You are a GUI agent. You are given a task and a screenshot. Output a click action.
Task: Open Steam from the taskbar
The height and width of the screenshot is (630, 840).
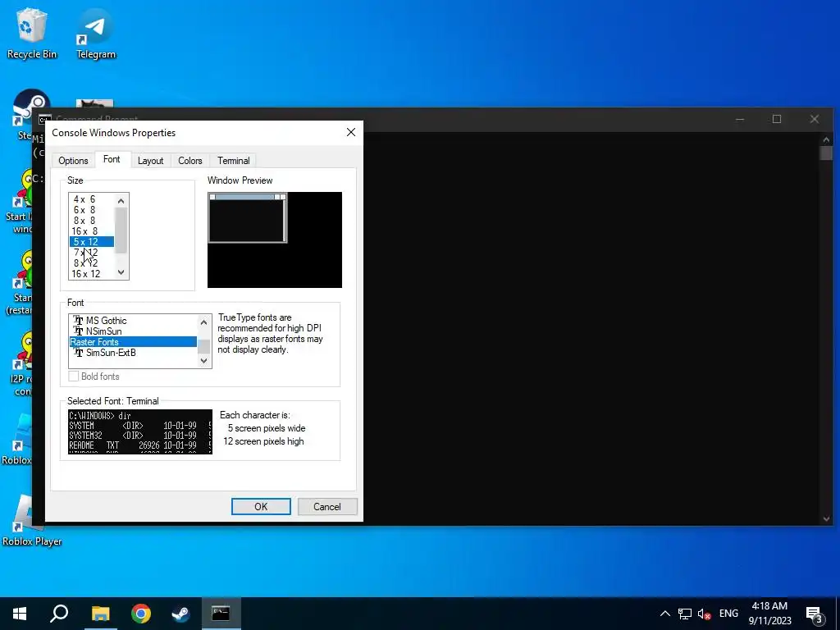[181, 614]
